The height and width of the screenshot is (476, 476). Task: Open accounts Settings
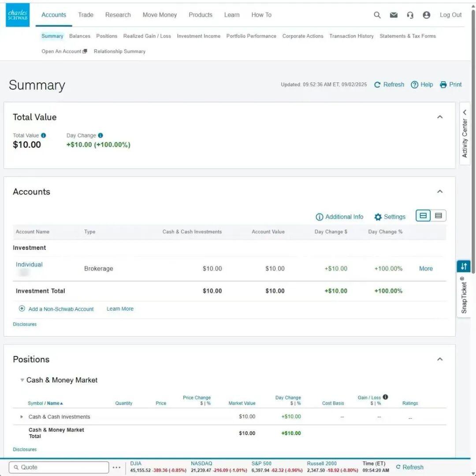click(390, 217)
